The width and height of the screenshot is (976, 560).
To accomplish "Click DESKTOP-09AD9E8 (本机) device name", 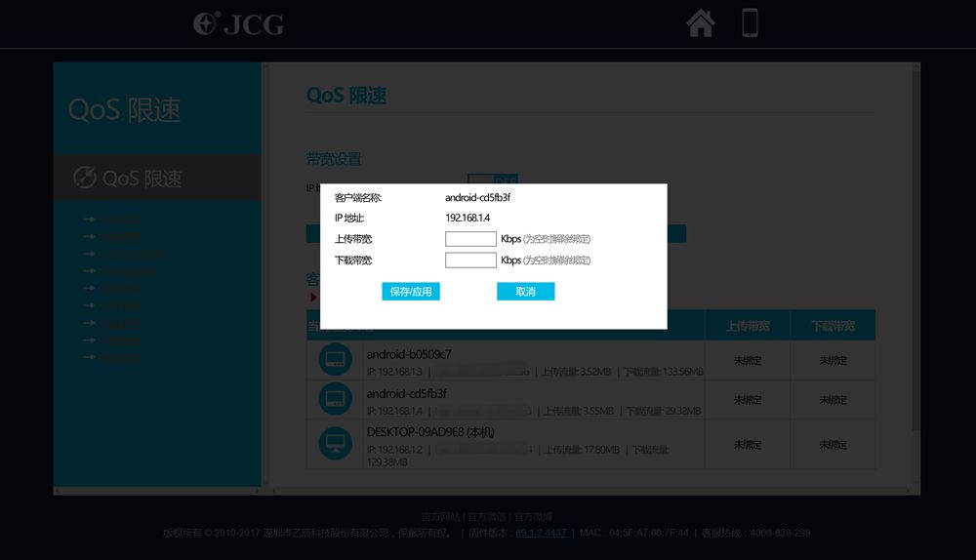I will (x=430, y=432).
